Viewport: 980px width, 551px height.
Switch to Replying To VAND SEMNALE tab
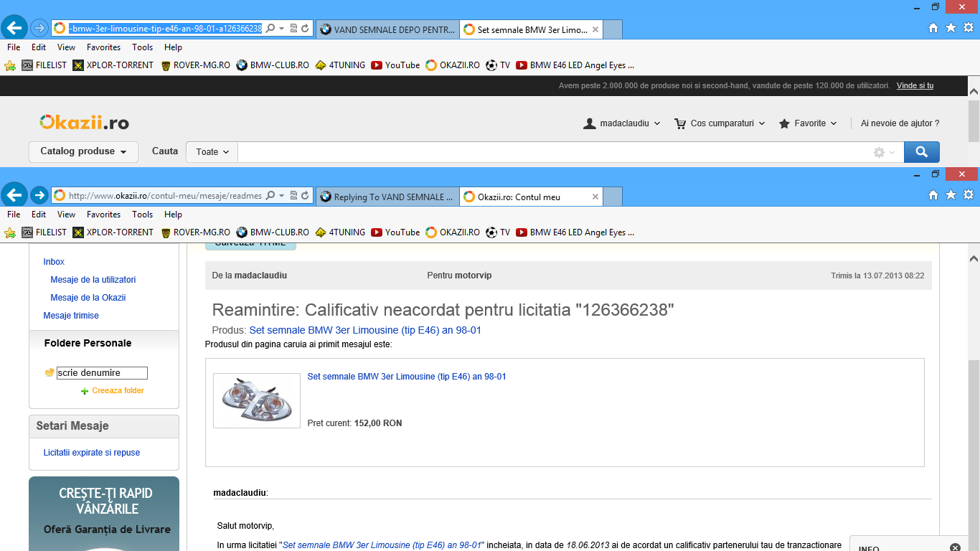point(386,197)
